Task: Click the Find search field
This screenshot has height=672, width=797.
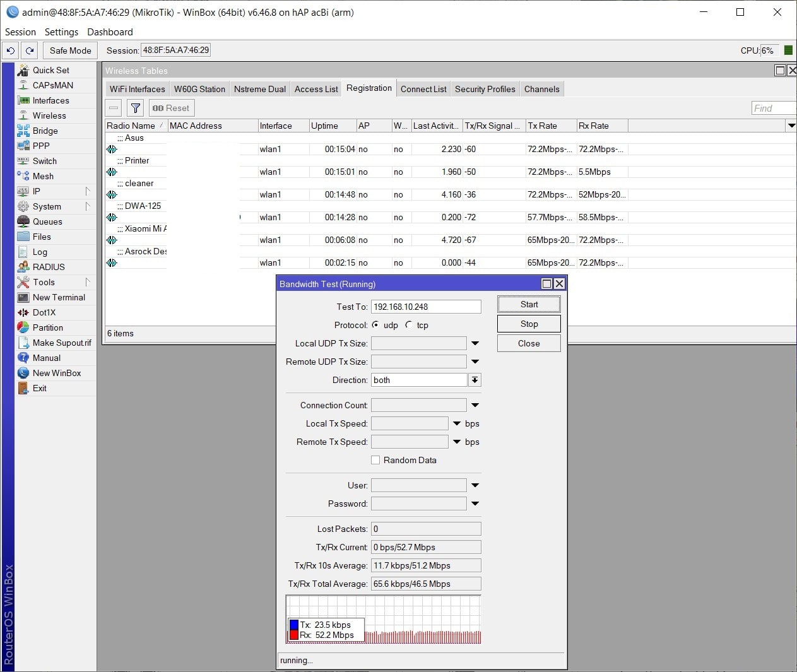Action: tap(774, 108)
